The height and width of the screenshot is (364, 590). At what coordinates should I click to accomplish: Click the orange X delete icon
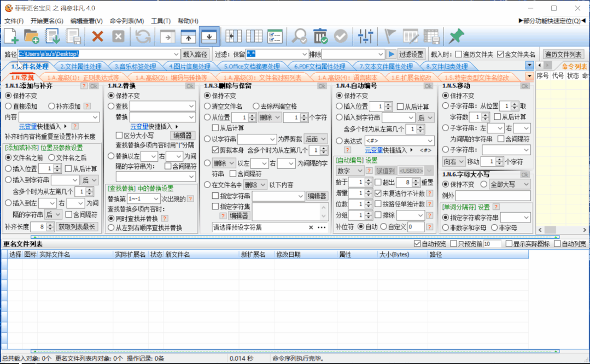pyautogui.click(x=97, y=36)
